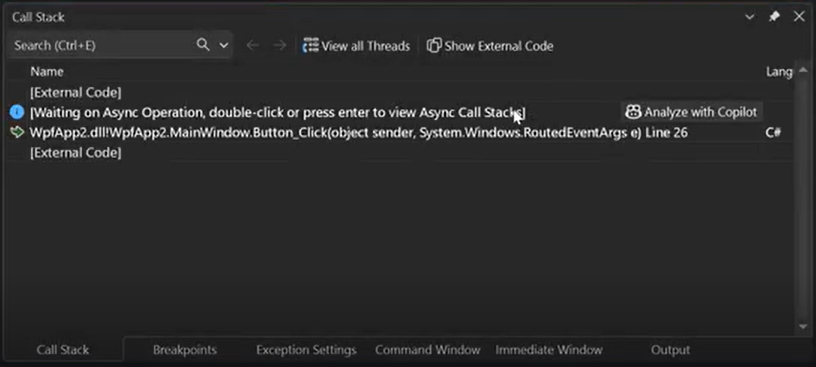Click the green current-frame arrow icon
This screenshot has height=367, width=816.
17,132
